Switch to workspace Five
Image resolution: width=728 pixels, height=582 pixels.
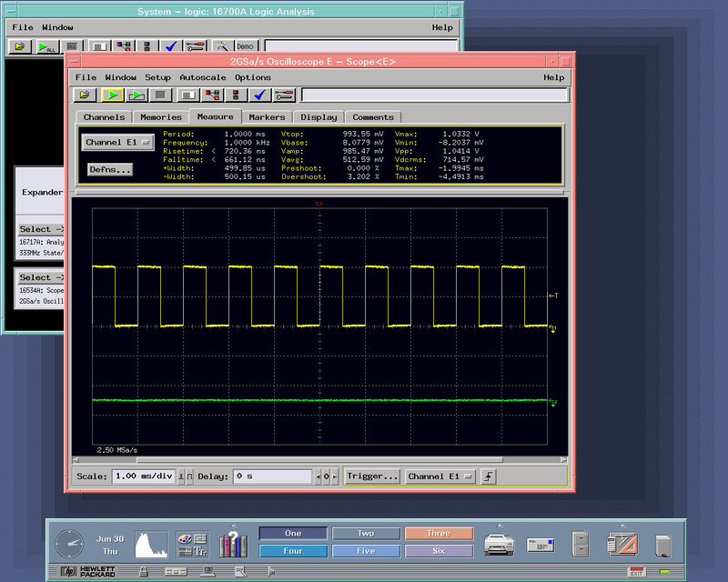coord(366,551)
